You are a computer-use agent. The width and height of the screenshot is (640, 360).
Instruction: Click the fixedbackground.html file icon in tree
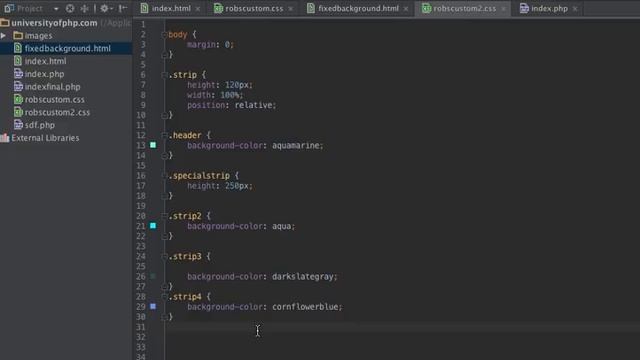18,48
